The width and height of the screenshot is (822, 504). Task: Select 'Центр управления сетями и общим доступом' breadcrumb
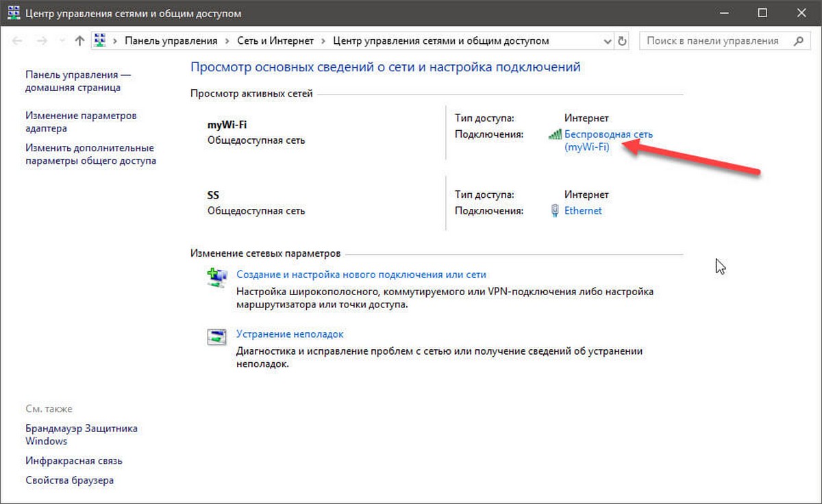pyautogui.click(x=441, y=41)
